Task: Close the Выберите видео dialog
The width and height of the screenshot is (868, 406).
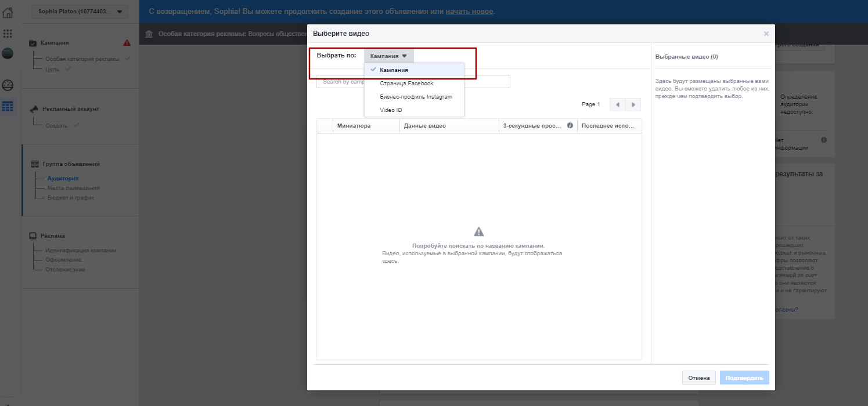Action: 766,34
